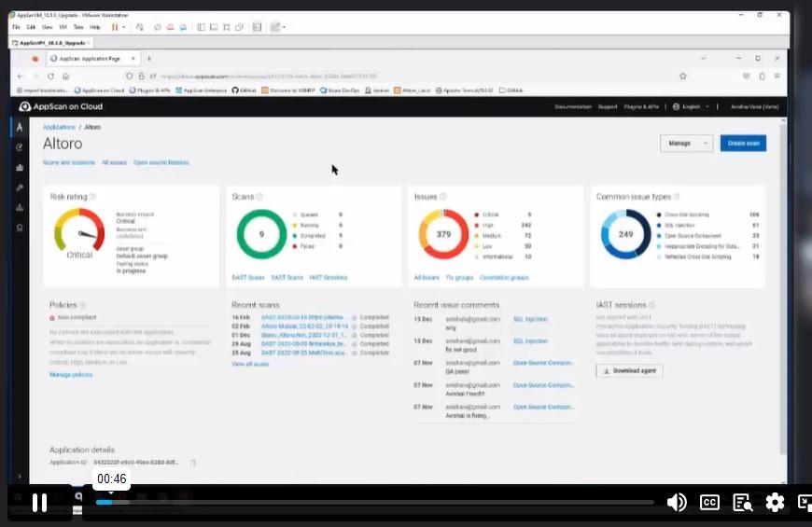Click VMware send Ctrl+Alt+Del icon

click(139, 27)
